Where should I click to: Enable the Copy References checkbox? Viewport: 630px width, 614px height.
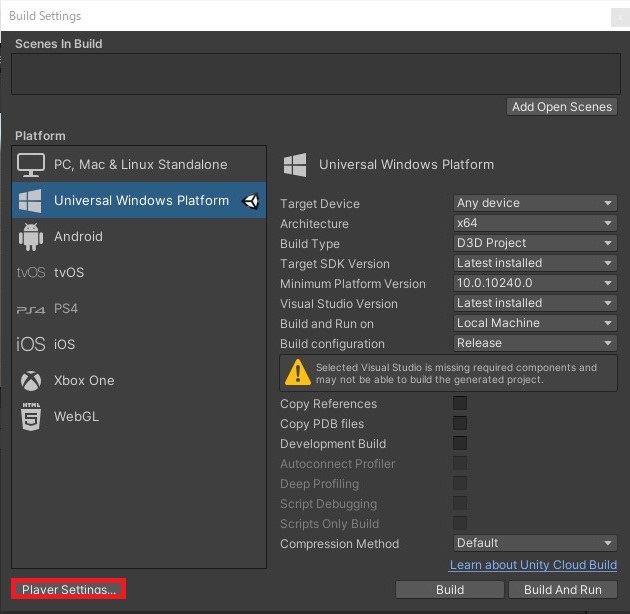[x=460, y=403]
